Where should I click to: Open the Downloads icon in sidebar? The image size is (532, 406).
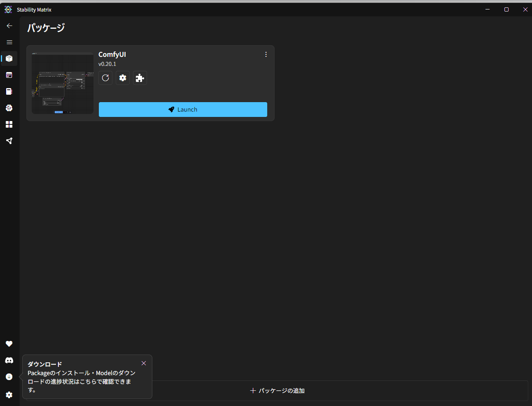(x=9, y=377)
